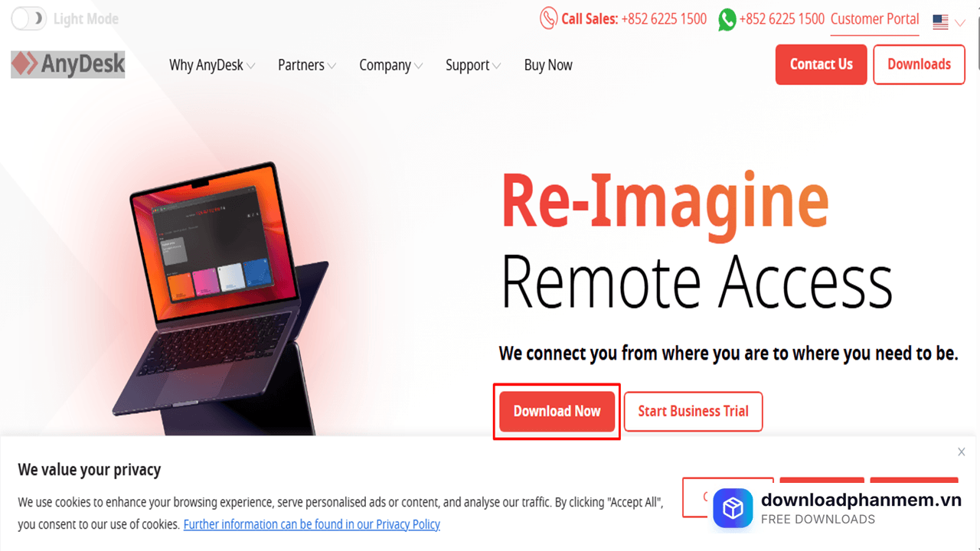Click the AnyDesk logo
980x551 pixels.
click(68, 65)
